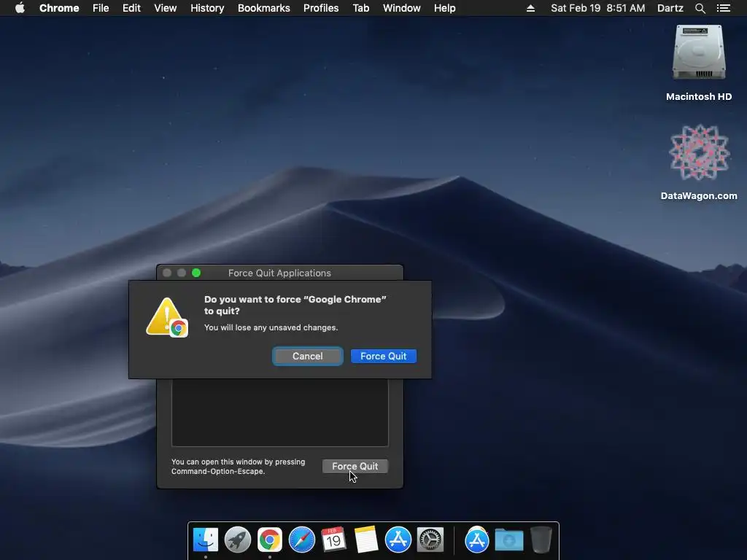The image size is (747, 560).
Task: Open Notes icon in Dock
Action: pos(366,540)
